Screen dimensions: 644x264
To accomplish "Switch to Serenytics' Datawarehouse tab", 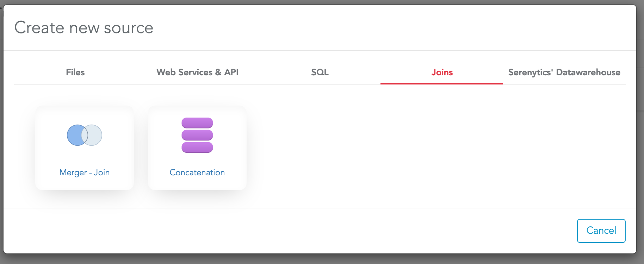I will pos(564,72).
